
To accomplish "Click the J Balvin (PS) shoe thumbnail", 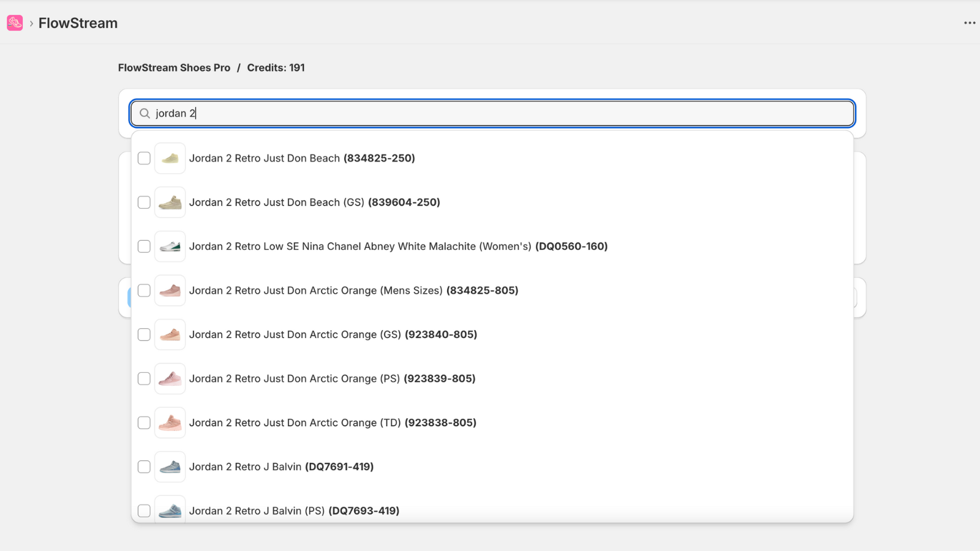I will coord(170,509).
